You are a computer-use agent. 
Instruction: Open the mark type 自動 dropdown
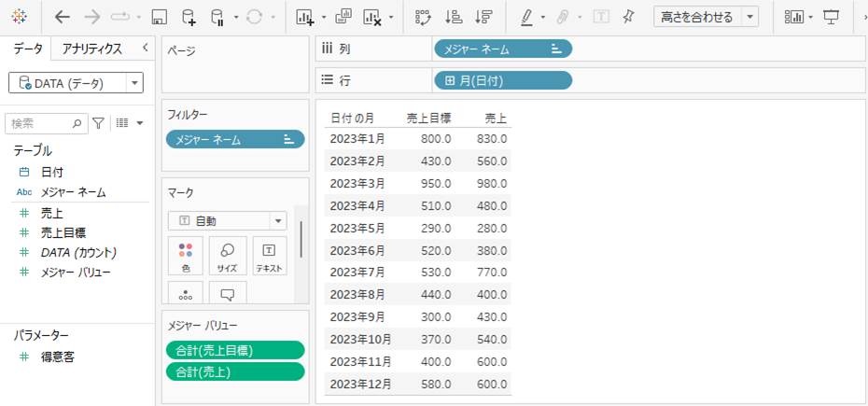pyautogui.click(x=228, y=221)
